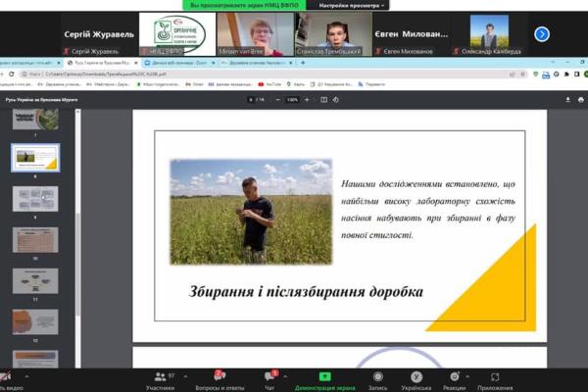
Task: Select the highlighted page 8 thumbnail
Action: click(35, 158)
